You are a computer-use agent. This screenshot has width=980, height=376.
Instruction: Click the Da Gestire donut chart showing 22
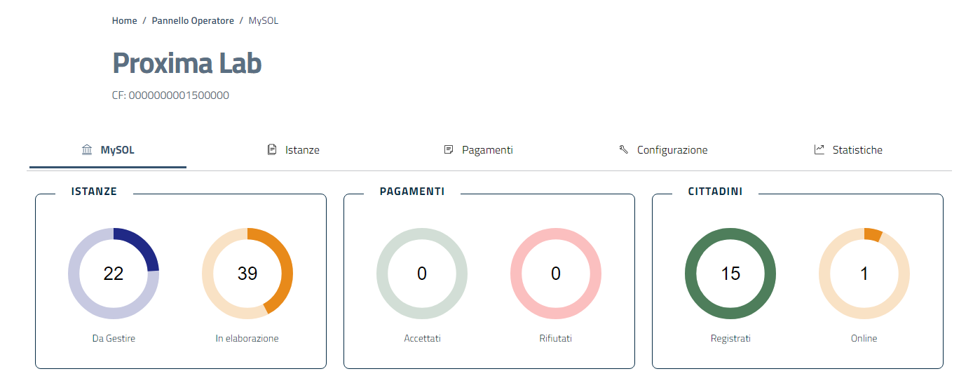(114, 274)
